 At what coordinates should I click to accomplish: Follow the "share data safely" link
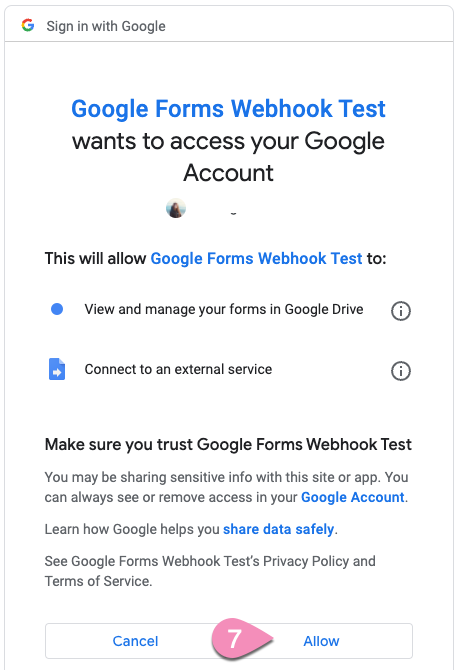click(278, 529)
